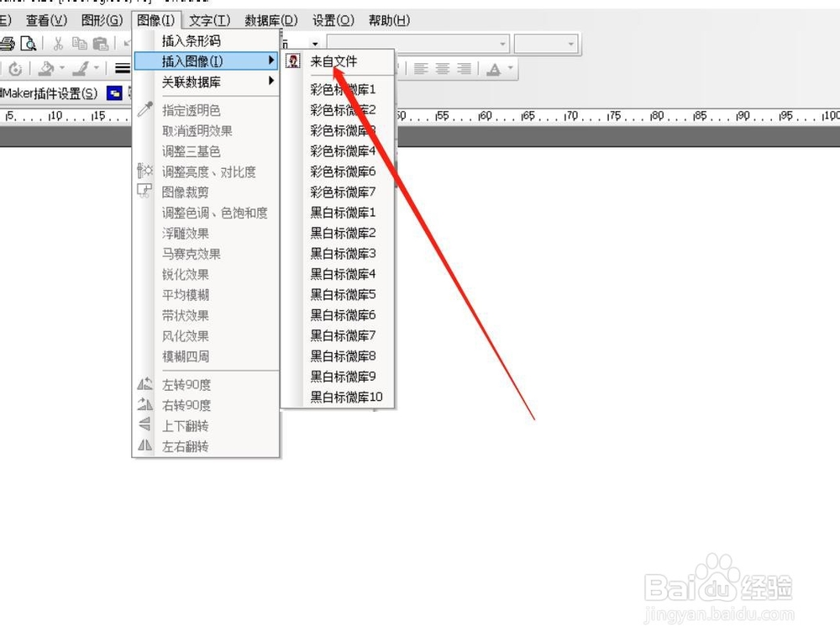Click the Print icon

tap(9, 44)
